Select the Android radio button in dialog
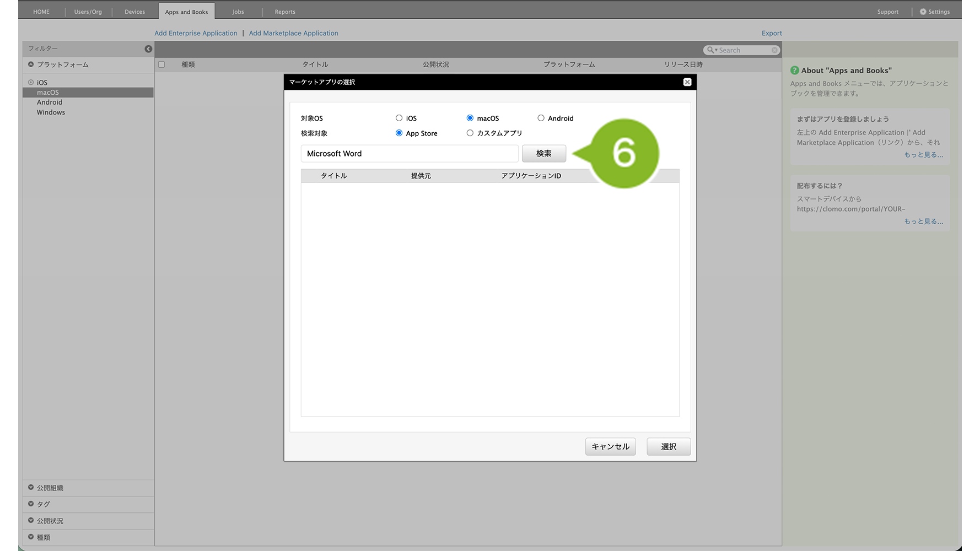This screenshot has width=980, height=551. tap(541, 118)
